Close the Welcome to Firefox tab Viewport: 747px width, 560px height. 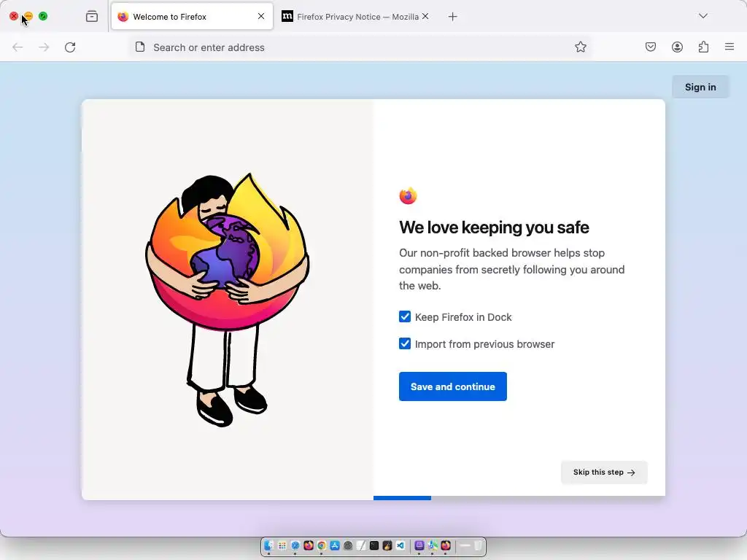pyautogui.click(x=261, y=16)
